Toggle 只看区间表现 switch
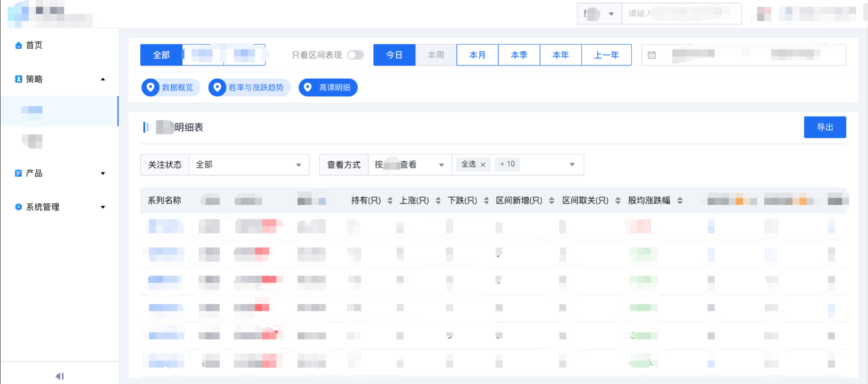The image size is (868, 384). [355, 55]
